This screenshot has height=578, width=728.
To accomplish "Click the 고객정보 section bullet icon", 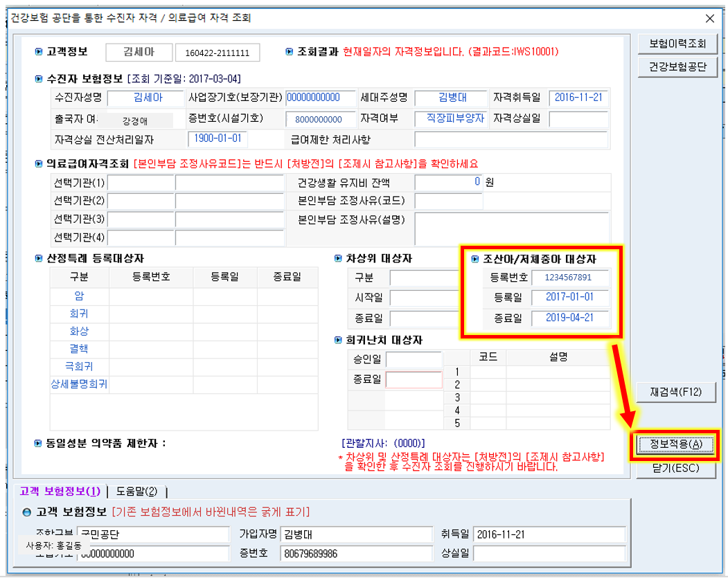I will (x=38, y=52).
